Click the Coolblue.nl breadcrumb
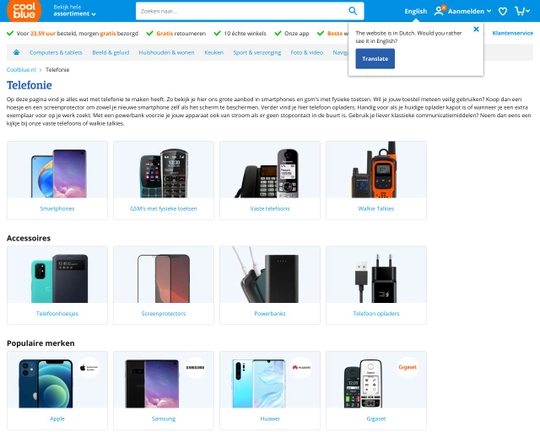540x432 pixels. click(x=21, y=70)
